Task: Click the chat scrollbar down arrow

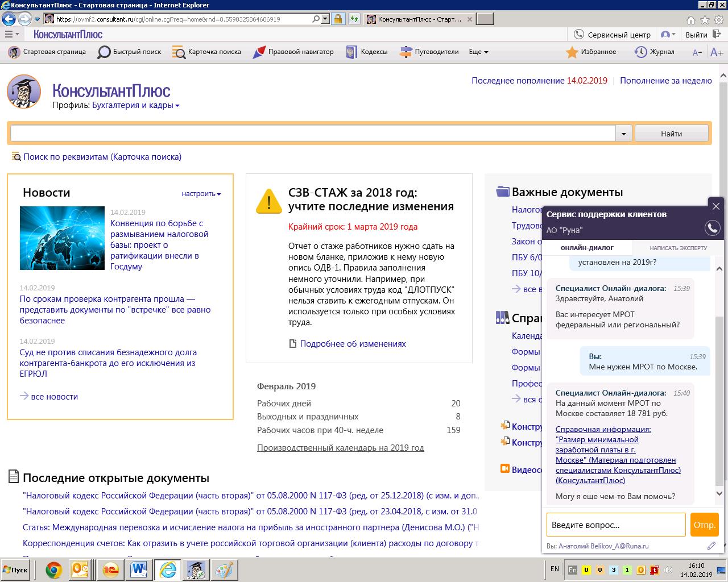Action: [719, 493]
